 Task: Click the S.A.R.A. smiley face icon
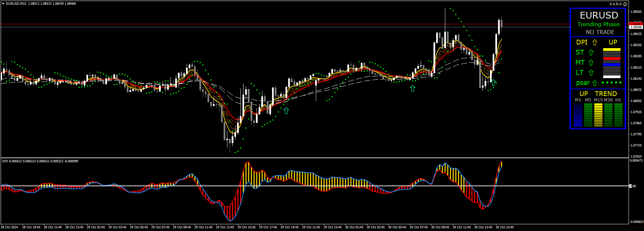[625, 4]
